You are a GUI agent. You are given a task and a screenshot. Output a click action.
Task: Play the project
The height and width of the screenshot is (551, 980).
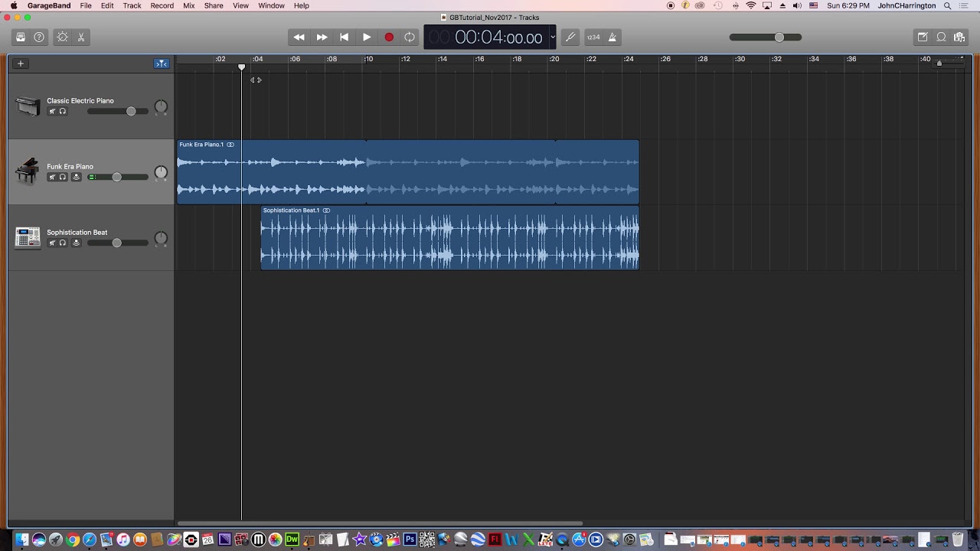pos(367,37)
